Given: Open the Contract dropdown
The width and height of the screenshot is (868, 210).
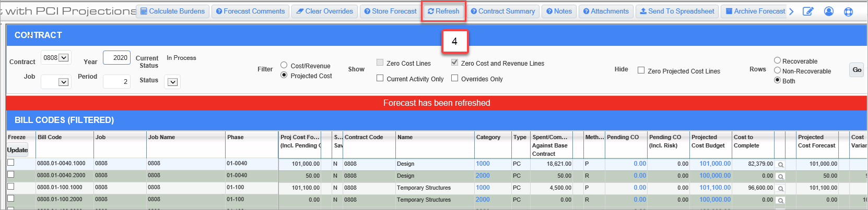Looking at the screenshot, I should [x=64, y=58].
